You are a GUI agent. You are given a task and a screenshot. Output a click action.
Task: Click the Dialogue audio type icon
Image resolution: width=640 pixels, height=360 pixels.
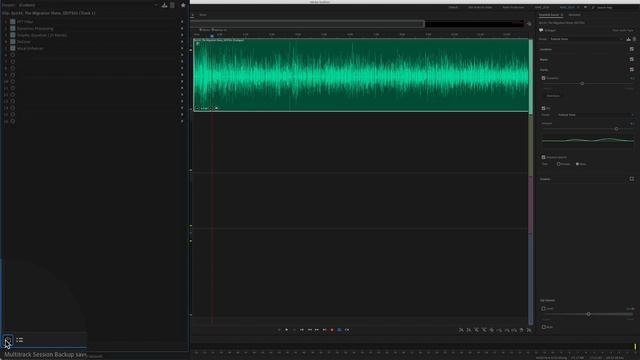tap(541, 30)
